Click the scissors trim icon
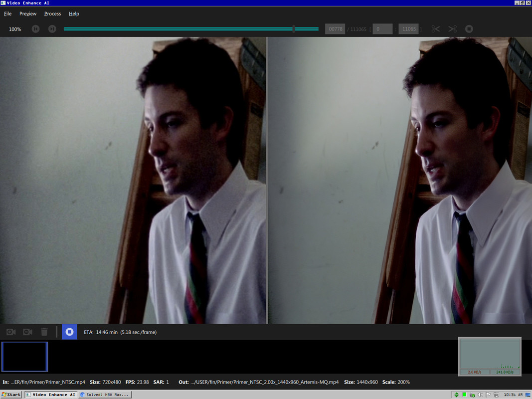Image resolution: width=532 pixels, height=399 pixels. (x=436, y=29)
